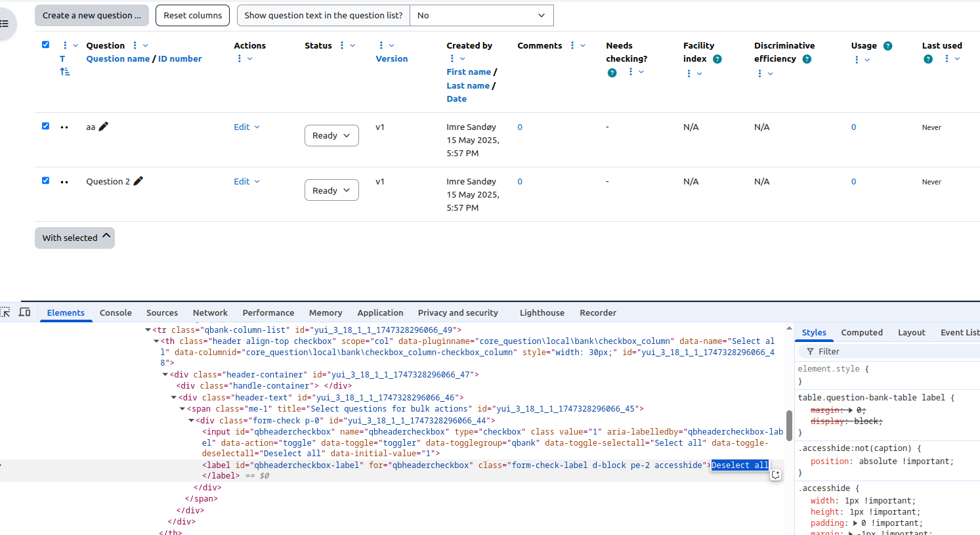Viewport: 980px width, 535px height.
Task: Sort by ID number link
Action: click(180, 59)
